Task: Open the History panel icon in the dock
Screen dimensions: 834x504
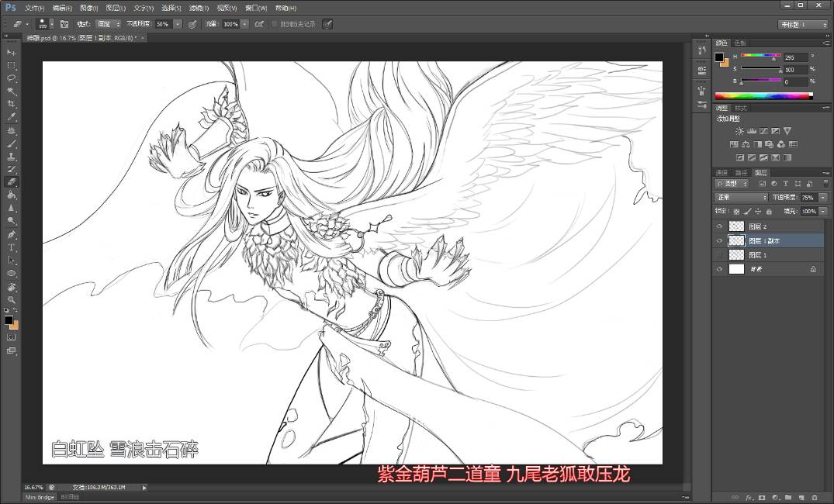Action: click(701, 50)
